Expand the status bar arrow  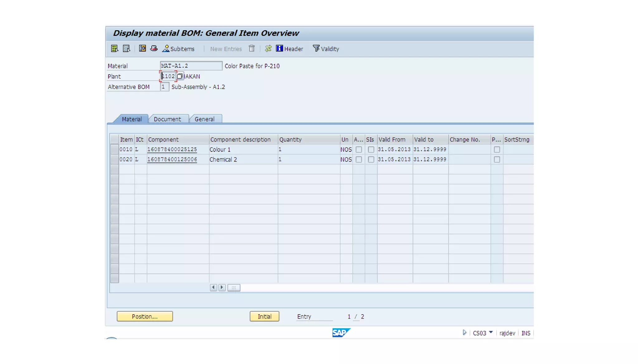point(464,333)
